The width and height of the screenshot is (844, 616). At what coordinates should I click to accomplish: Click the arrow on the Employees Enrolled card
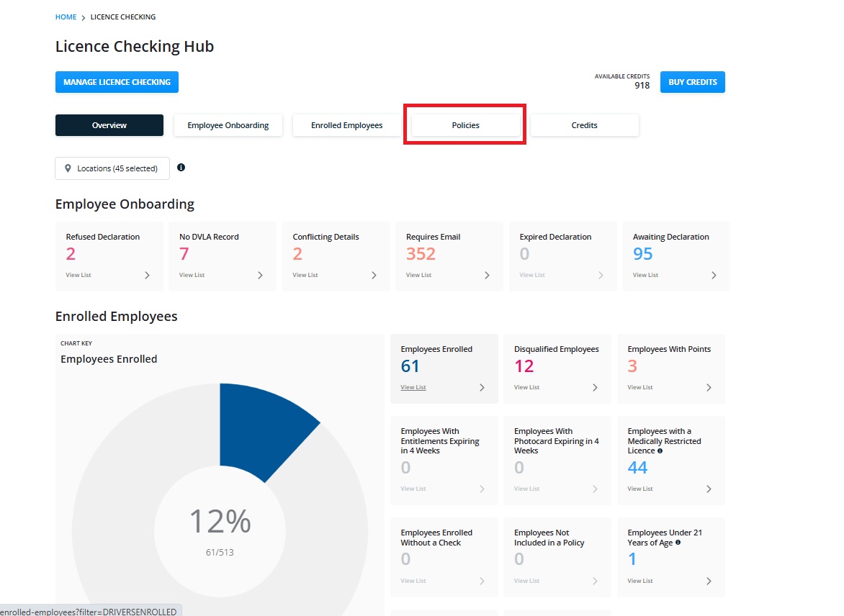tap(482, 387)
